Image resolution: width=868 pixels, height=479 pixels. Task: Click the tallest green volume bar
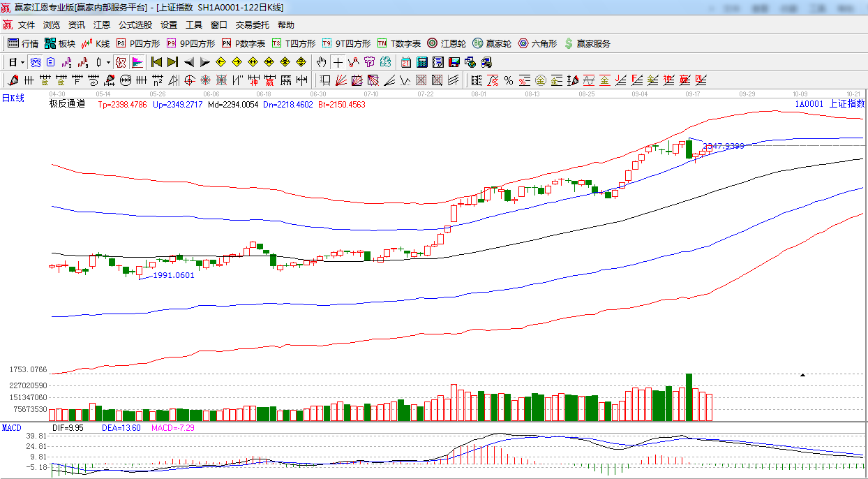click(689, 398)
